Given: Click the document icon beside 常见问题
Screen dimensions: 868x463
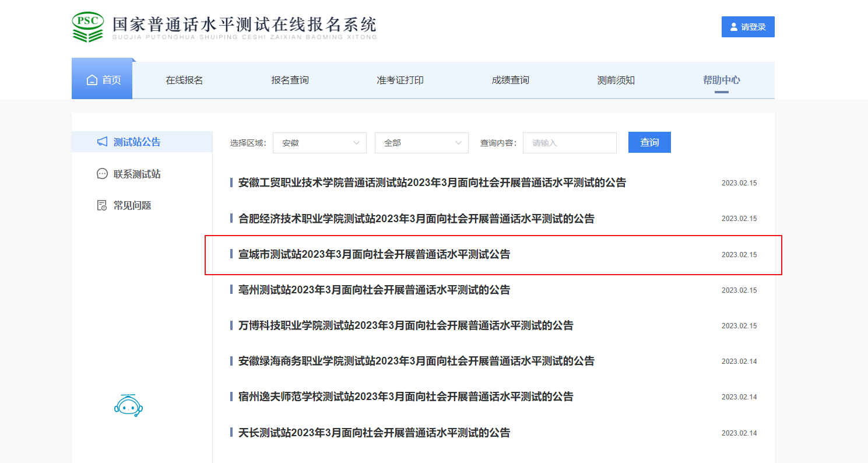Looking at the screenshot, I should click(x=102, y=205).
